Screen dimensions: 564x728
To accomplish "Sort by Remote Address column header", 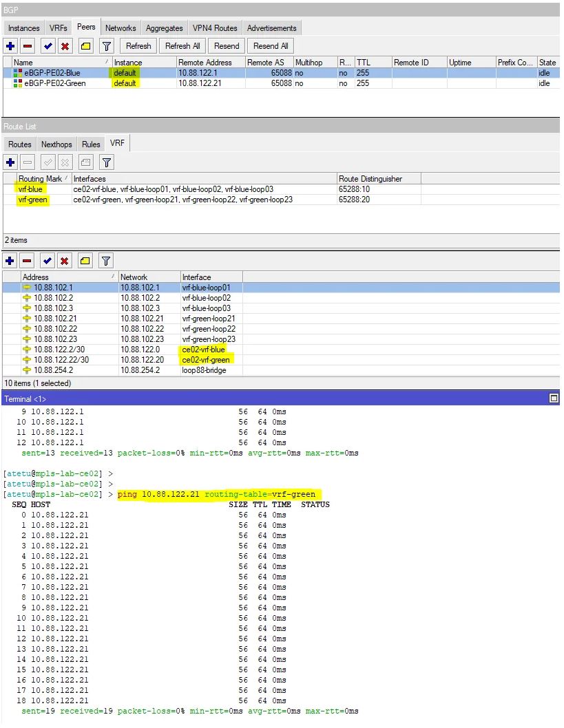I will tap(211, 62).
